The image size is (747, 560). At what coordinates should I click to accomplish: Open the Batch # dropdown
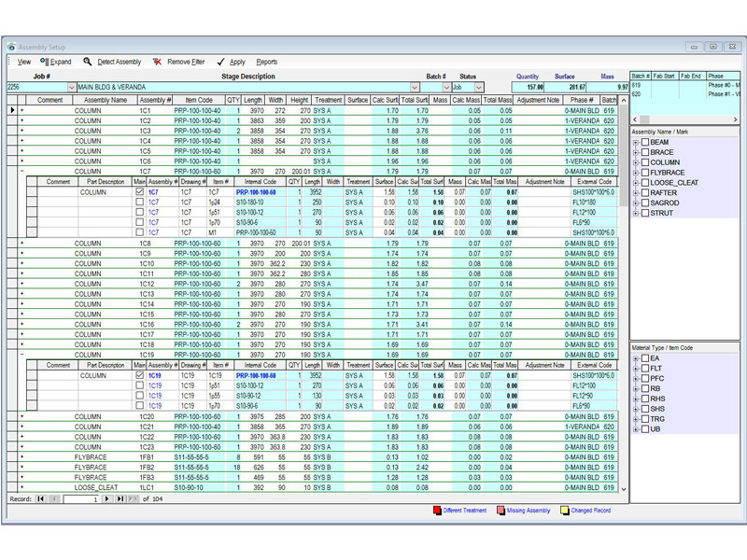coord(446,87)
